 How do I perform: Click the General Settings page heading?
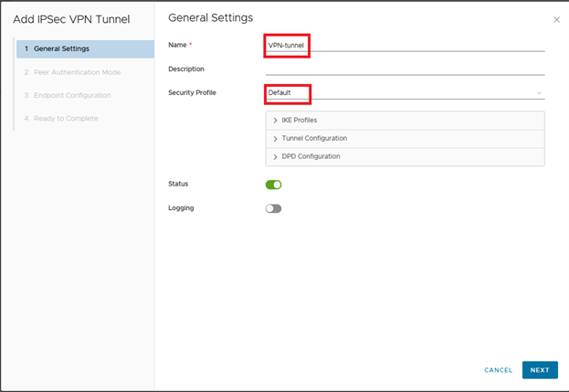[210, 18]
